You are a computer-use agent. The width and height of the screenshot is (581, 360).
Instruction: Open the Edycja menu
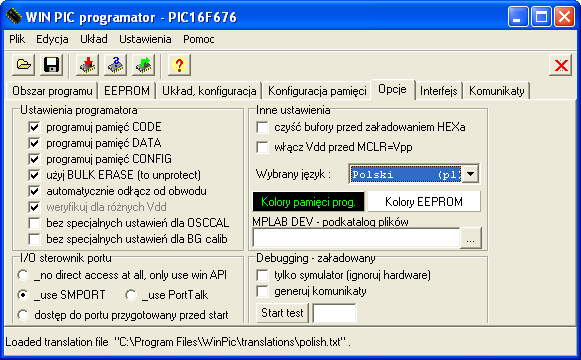52,39
